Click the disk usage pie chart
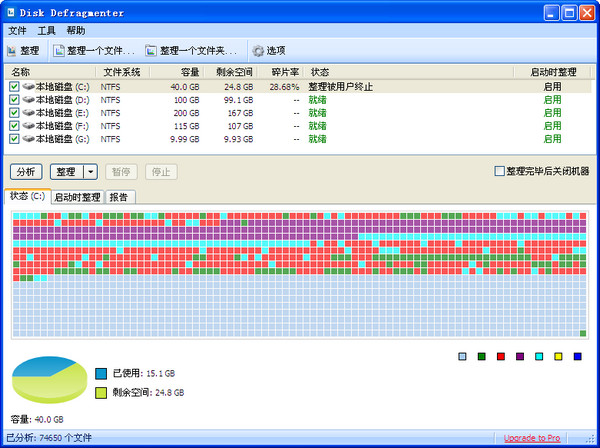This screenshot has width=600, height=448. point(48,382)
